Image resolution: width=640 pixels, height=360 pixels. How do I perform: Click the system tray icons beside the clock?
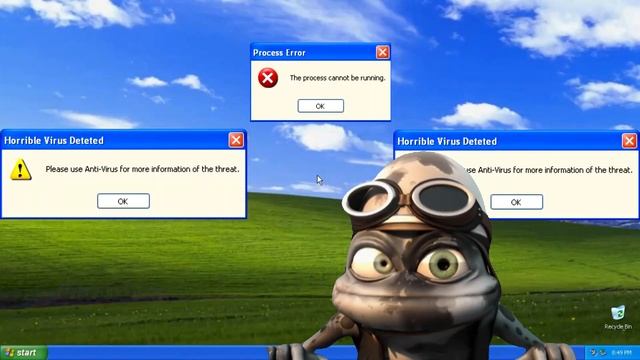pos(598,353)
